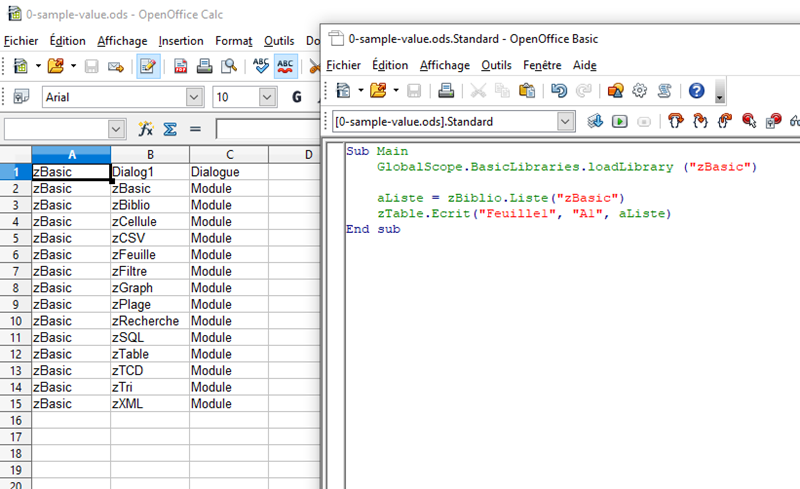Click the Open folder icon in the Basic toolbar
The height and width of the screenshot is (489, 800).
[x=378, y=91]
